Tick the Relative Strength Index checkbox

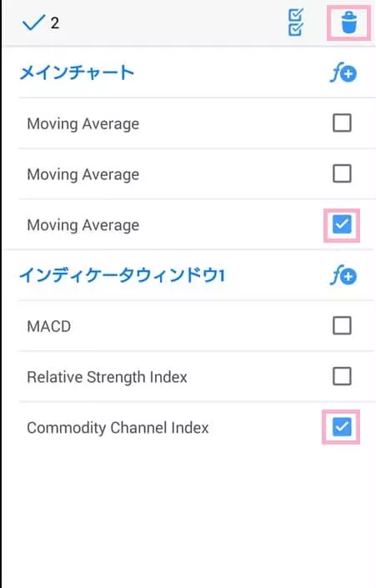tap(342, 376)
